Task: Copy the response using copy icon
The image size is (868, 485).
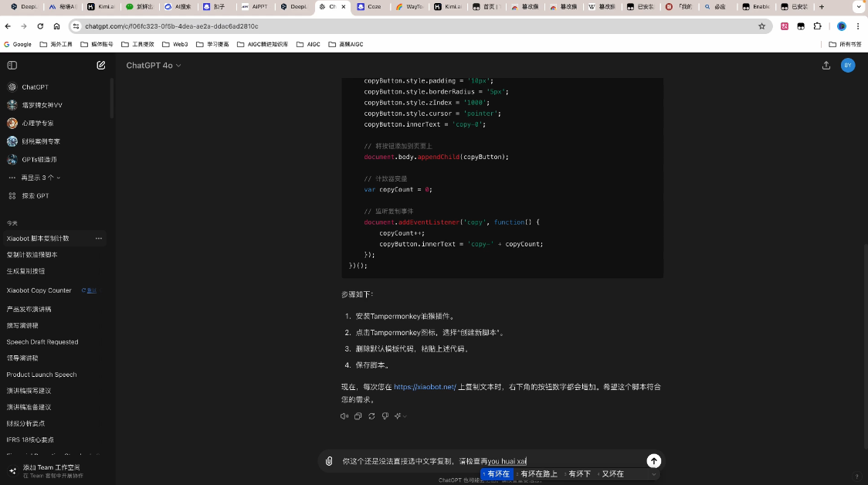Action: pos(358,416)
